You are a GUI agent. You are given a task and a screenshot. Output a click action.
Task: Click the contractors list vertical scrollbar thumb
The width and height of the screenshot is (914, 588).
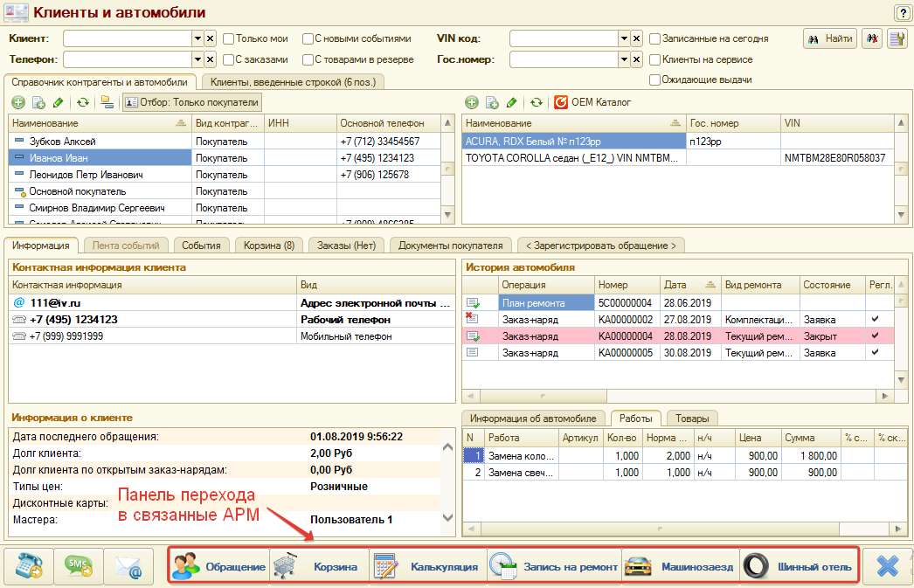coord(447,169)
